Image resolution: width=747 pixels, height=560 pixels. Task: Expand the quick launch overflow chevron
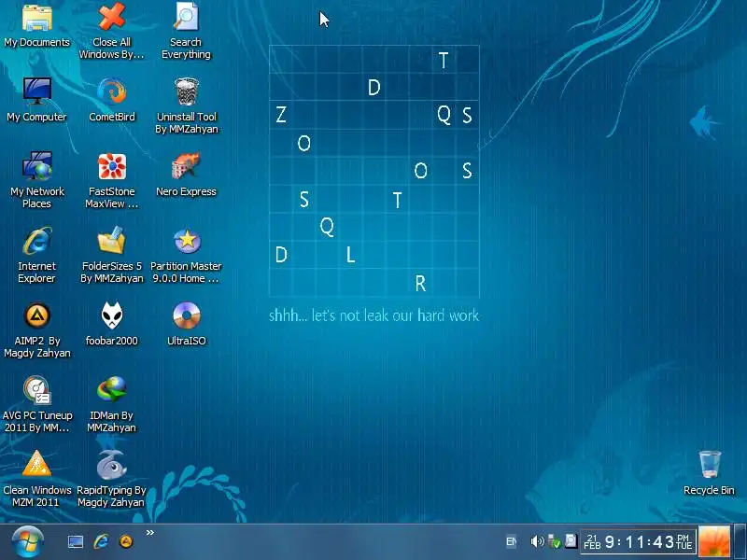[x=150, y=532]
